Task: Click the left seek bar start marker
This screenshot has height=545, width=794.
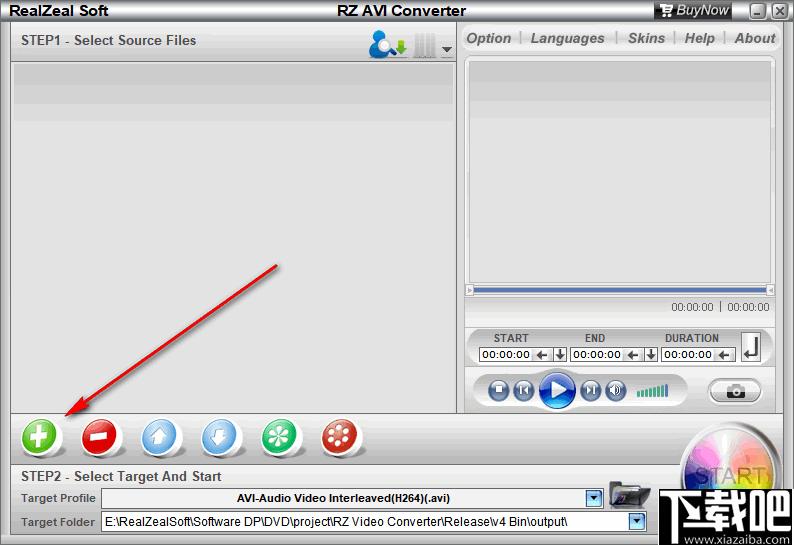Action: (x=469, y=290)
